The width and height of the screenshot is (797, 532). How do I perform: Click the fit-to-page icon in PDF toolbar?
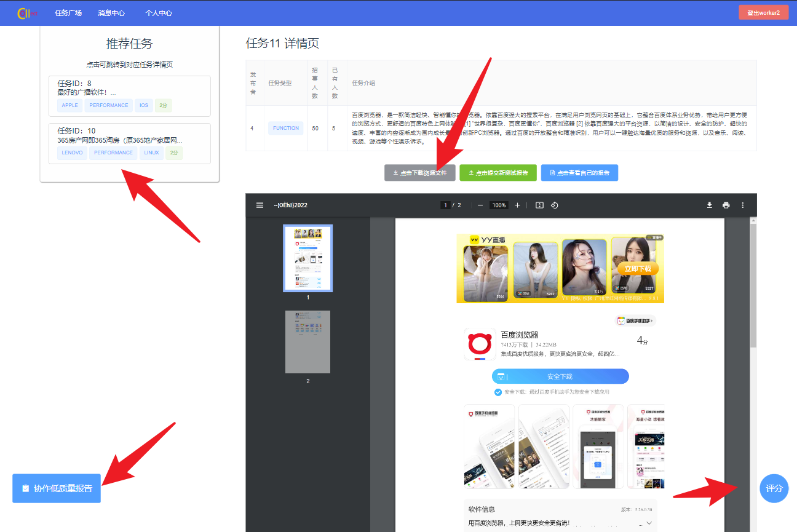pos(539,205)
